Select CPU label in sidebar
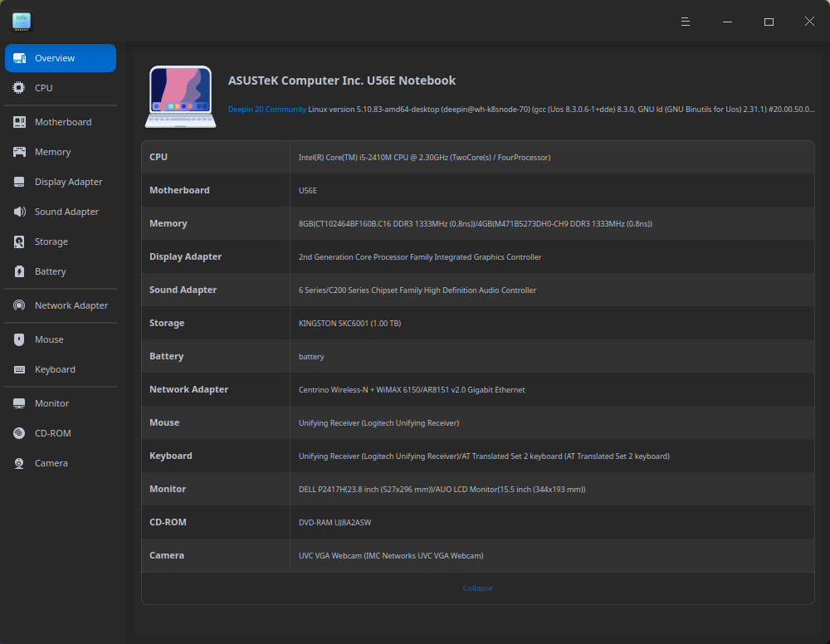This screenshot has height=644, width=830. (x=43, y=88)
